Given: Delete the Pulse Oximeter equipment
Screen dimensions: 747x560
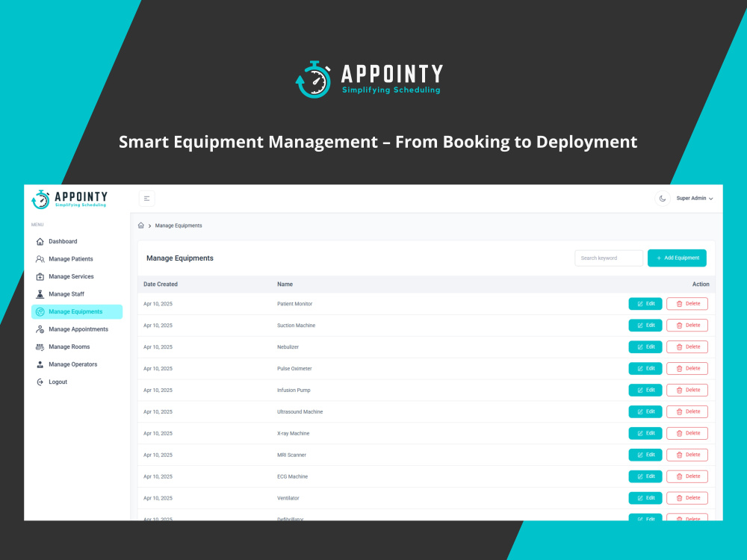Looking at the screenshot, I should (x=687, y=369).
